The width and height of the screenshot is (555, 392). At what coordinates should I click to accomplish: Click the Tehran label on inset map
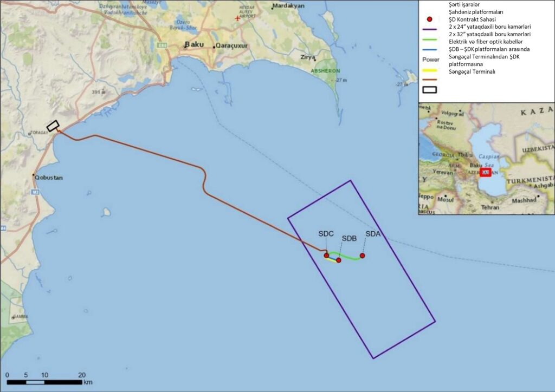pyautogui.click(x=491, y=207)
